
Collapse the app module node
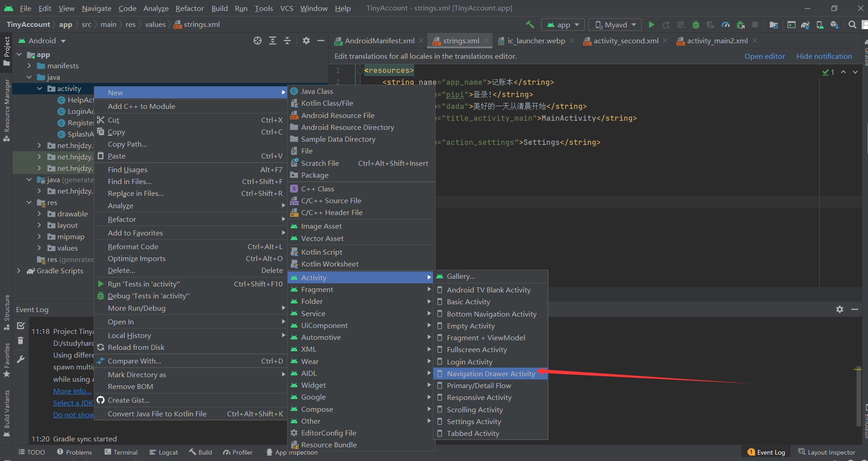point(19,55)
